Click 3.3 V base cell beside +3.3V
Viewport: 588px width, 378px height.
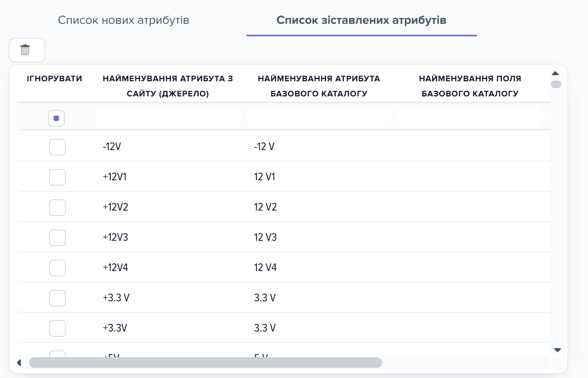point(319,328)
